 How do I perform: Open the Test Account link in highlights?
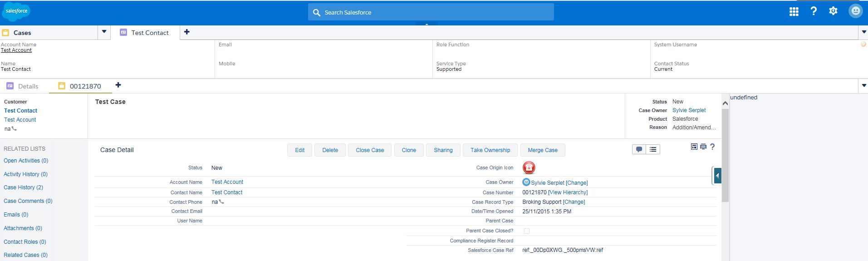coord(16,50)
